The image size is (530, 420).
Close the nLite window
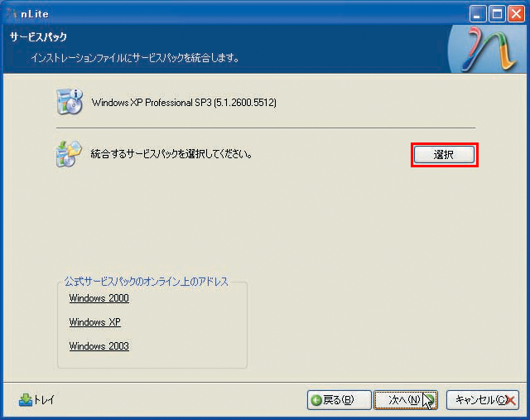[x=516, y=14]
